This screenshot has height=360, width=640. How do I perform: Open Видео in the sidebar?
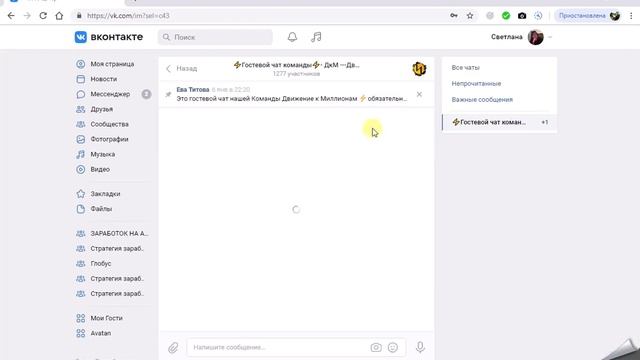pos(93,169)
